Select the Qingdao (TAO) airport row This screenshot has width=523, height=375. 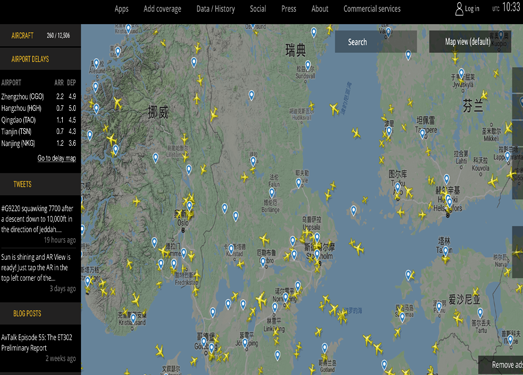pyautogui.click(x=39, y=120)
